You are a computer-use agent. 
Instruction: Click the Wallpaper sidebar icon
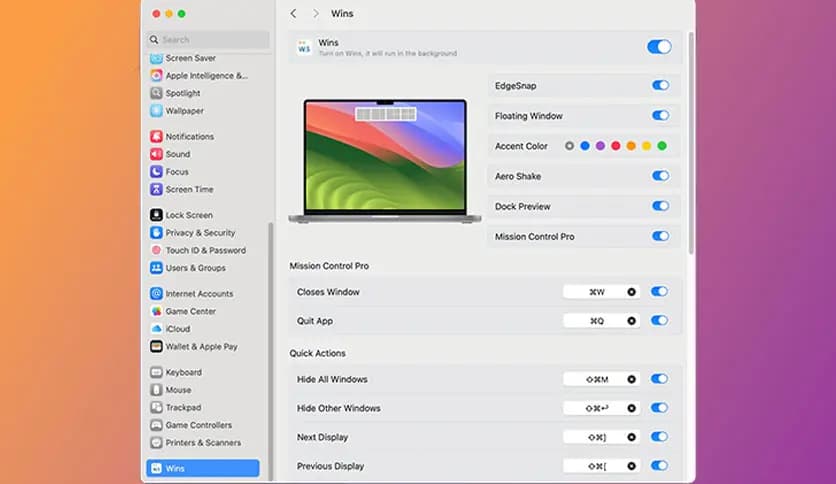pyautogui.click(x=156, y=111)
